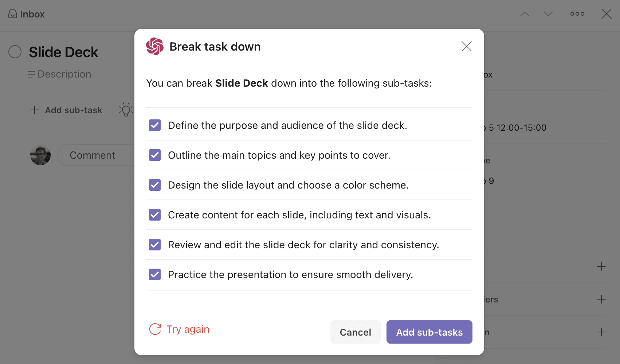
Task: Toggle 'Design the slide layout' checkbox
Action: (155, 185)
